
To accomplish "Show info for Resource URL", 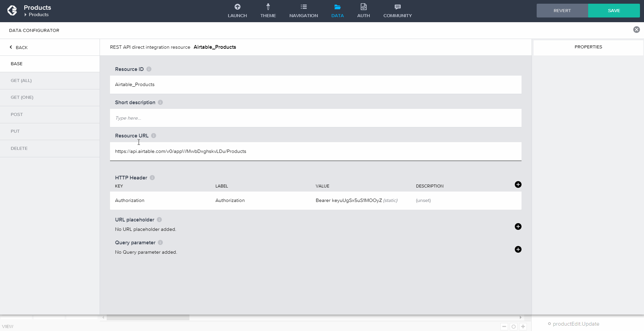I will click(153, 135).
